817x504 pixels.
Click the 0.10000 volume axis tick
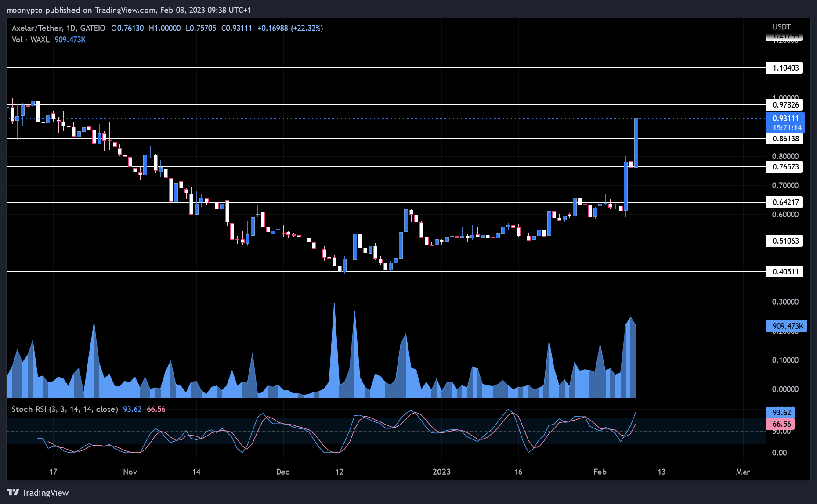[x=785, y=360]
